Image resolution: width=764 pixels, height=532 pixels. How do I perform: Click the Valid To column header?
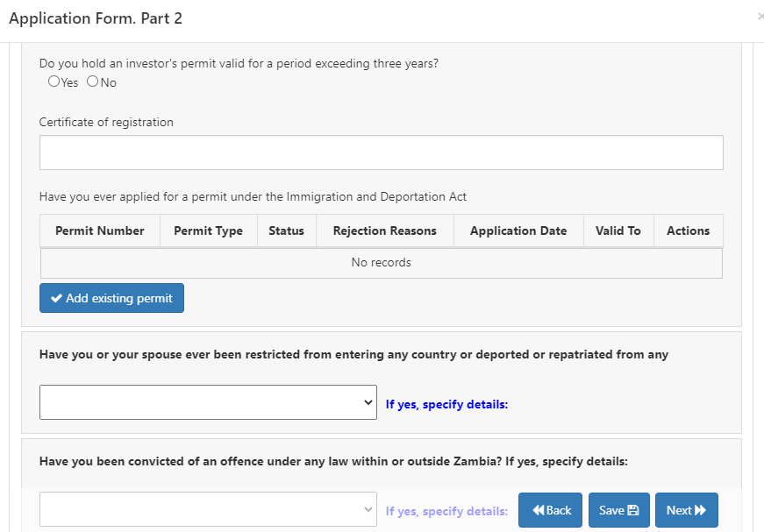click(618, 231)
